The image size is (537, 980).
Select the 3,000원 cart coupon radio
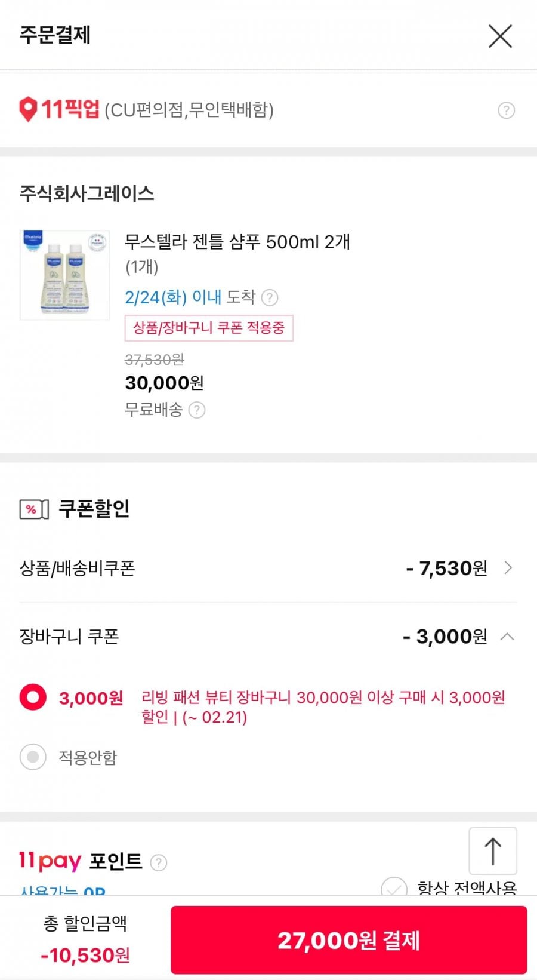33,697
